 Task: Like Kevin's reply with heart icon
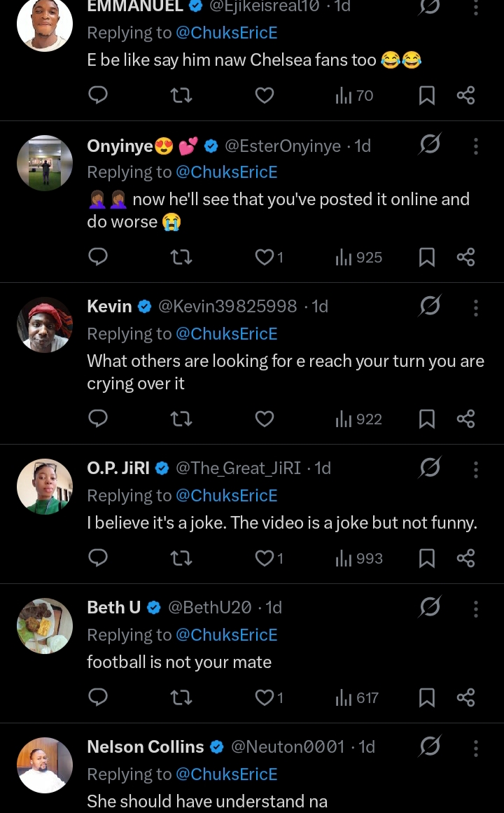click(x=265, y=419)
